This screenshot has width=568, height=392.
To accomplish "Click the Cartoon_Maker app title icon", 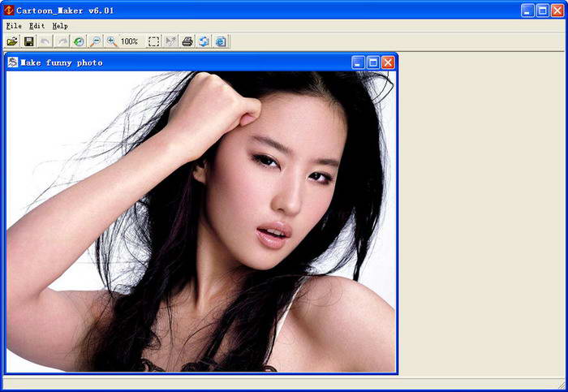I will tap(9, 10).
